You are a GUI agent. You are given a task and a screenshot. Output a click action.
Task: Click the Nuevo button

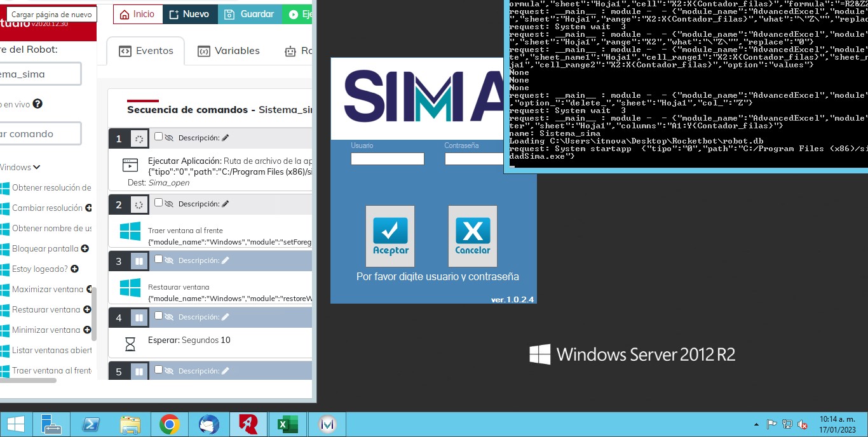pyautogui.click(x=190, y=14)
